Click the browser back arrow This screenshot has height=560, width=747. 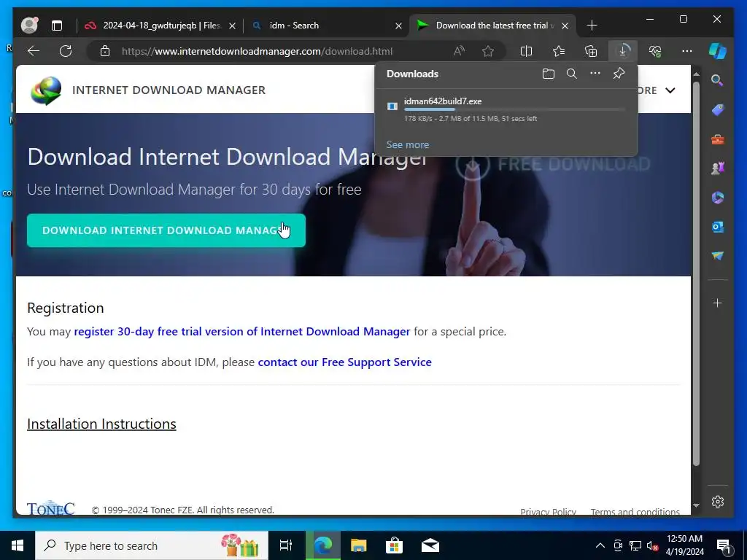pos(34,51)
